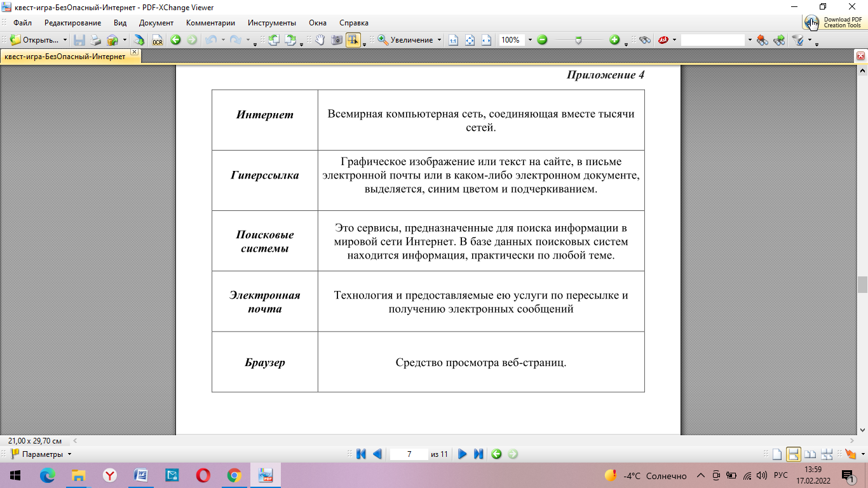The height and width of the screenshot is (488, 868).
Task: Click the OCR pages toolbar icon
Action: tap(157, 40)
